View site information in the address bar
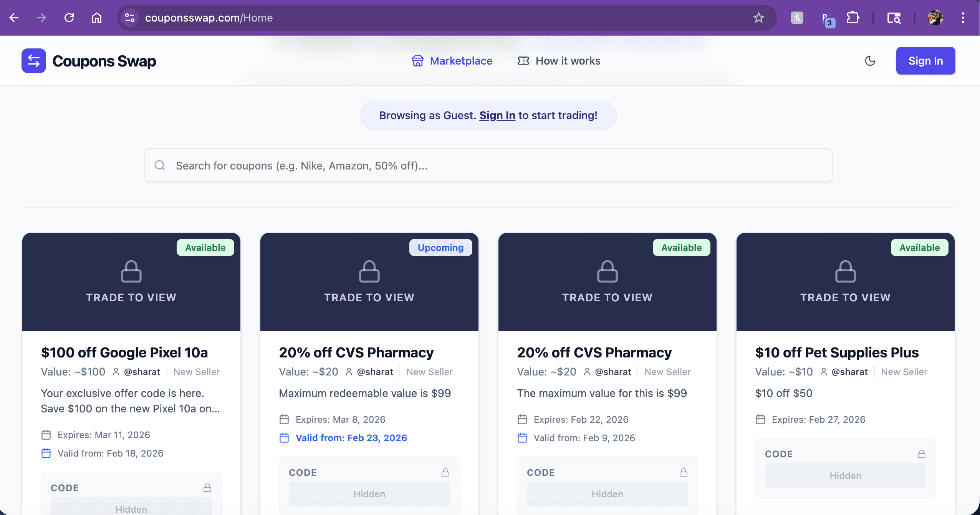The height and width of the screenshot is (515, 980). click(130, 18)
